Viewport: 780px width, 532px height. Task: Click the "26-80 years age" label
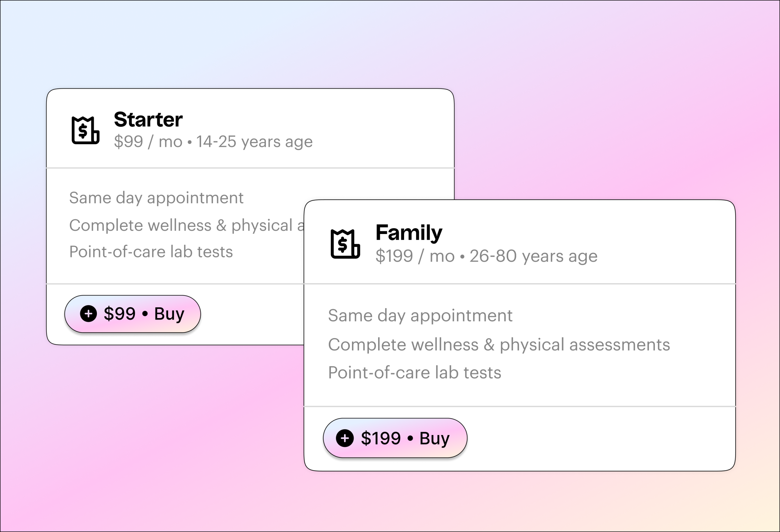point(533,256)
